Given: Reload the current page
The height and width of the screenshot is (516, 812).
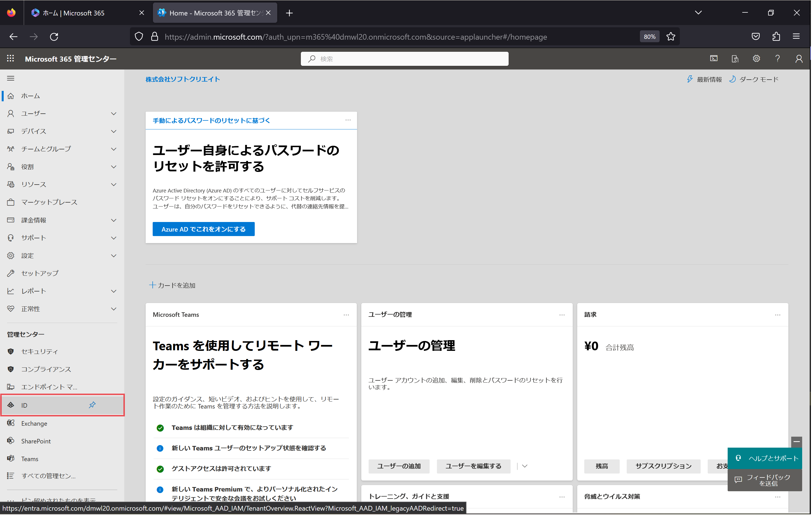Looking at the screenshot, I should click(x=54, y=37).
